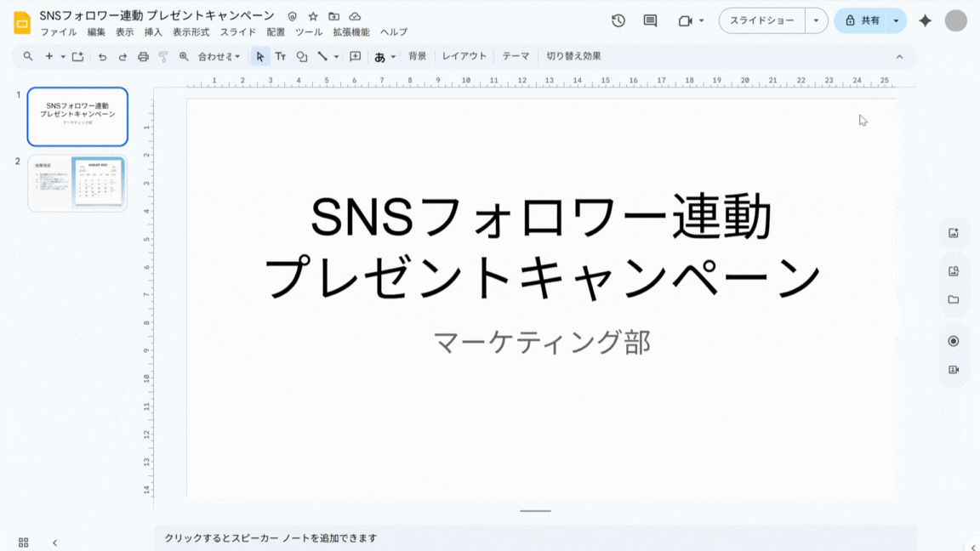The width and height of the screenshot is (980, 551).
Task: Open the folder icon in side panel
Action: click(953, 300)
